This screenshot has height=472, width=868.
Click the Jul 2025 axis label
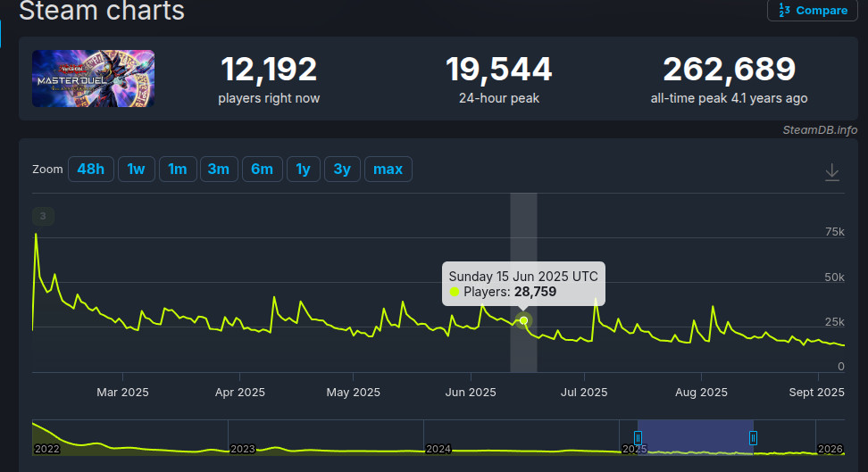coord(584,393)
